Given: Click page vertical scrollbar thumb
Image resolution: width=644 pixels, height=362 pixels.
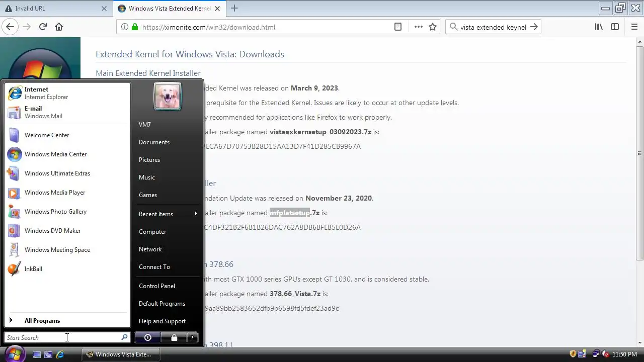Looking at the screenshot, I should (x=640, y=153).
